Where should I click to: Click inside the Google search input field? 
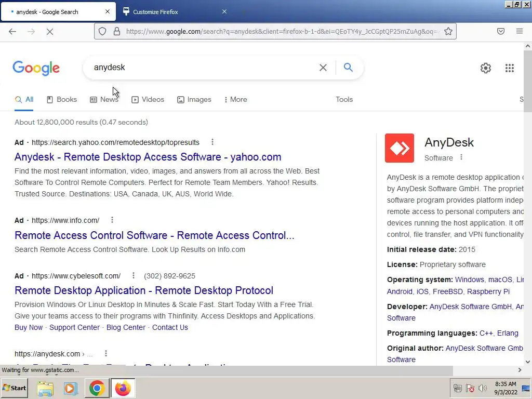point(204,68)
